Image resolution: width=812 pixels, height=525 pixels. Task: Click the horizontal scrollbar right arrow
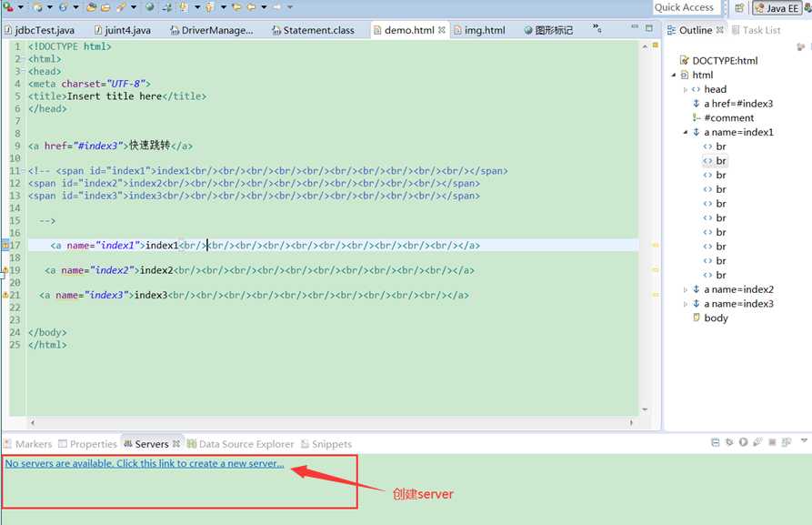point(631,423)
